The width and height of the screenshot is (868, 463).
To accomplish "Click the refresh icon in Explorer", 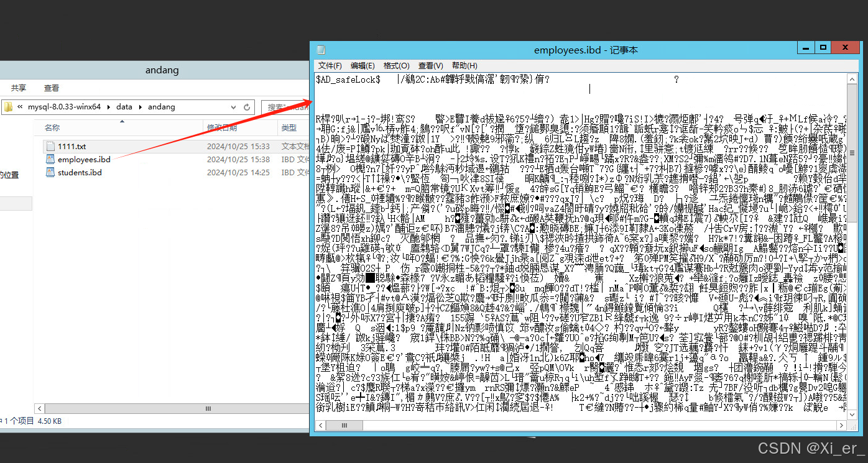I will (x=247, y=107).
